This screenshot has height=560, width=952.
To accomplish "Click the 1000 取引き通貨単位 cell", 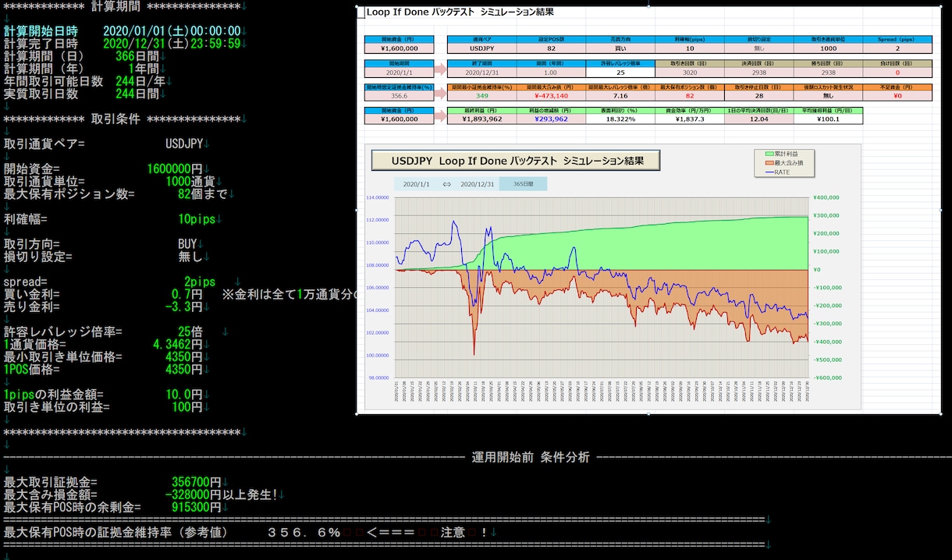I will point(829,48).
